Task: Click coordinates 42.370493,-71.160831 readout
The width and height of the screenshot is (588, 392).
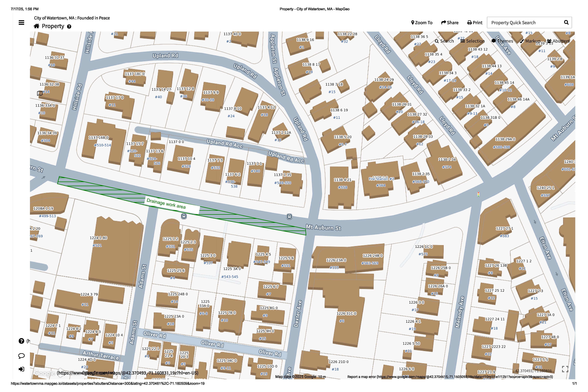Action: point(533,371)
